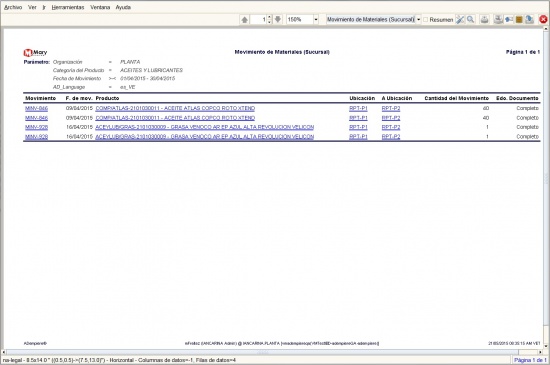Click the Adempiere footer text
550x365 pixels.
35,343
